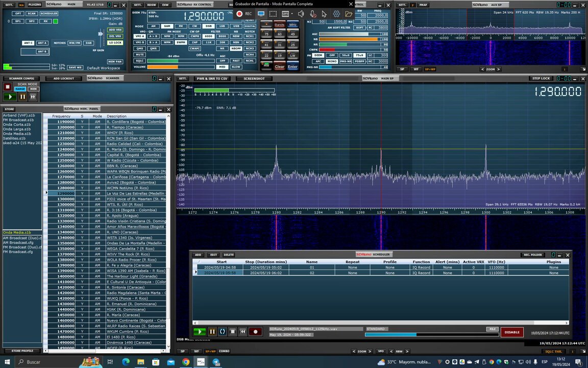
Task: Rewind to start in Scheduler player
Action: [243, 332]
